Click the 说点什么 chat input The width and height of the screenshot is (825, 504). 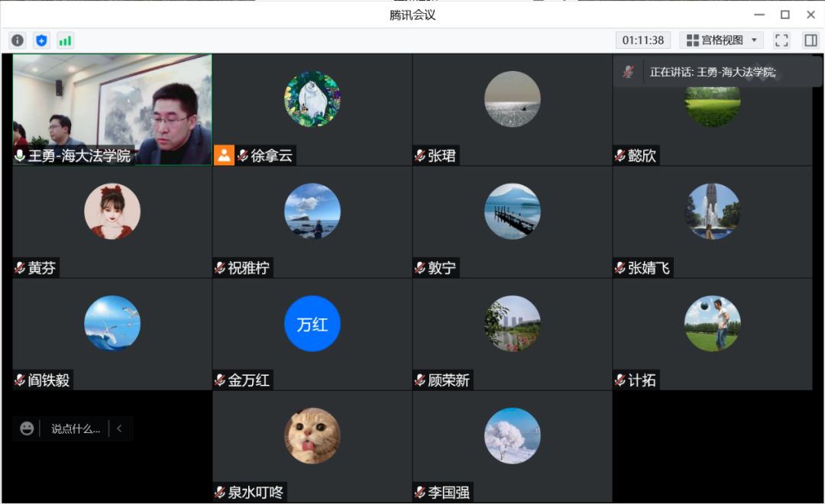tap(75, 428)
